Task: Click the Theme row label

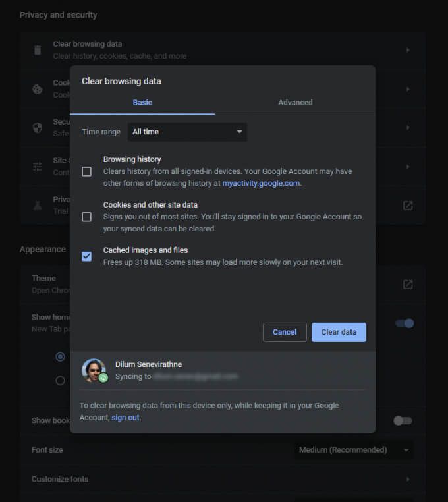Action: tap(43, 278)
